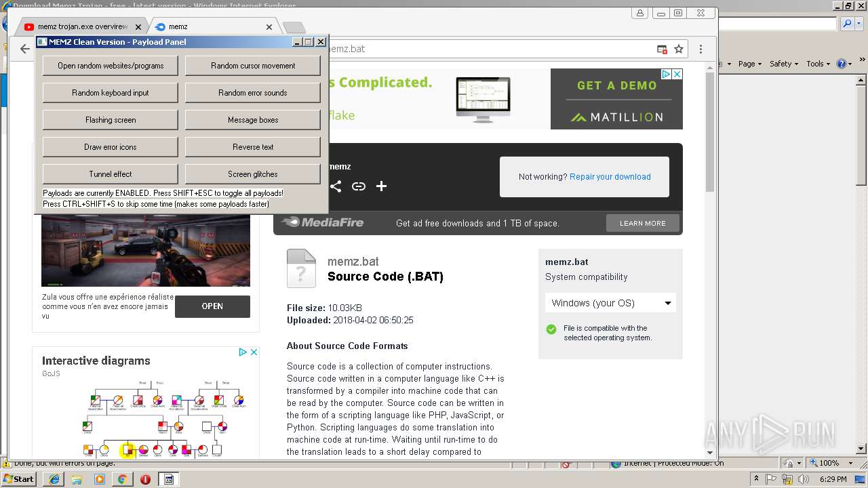The width and height of the screenshot is (868, 488).
Task: Open a new Chrome tab
Action: [294, 27]
